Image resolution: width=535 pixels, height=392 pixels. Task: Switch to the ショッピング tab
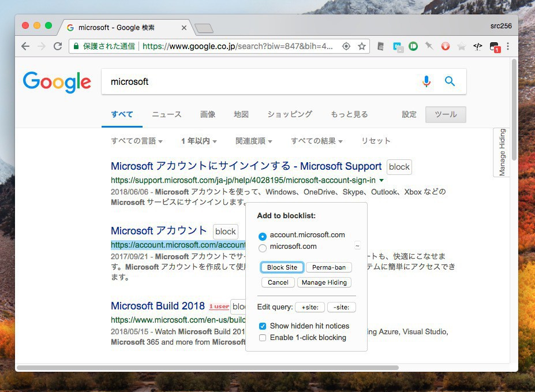290,114
